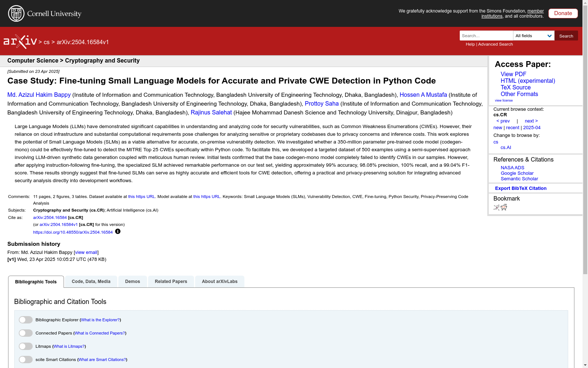Open What is Litmaps? link

click(x=69, y=347)
